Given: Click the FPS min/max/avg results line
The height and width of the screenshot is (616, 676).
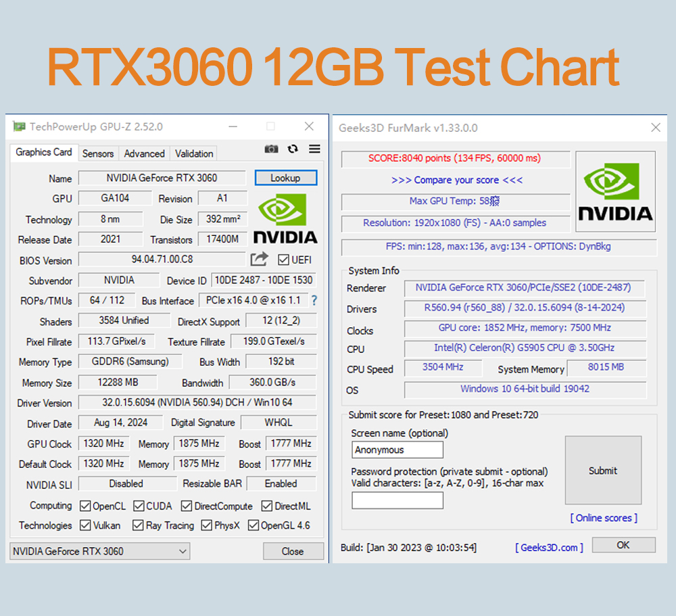Looking at the screenshot, I should point(499,247).
